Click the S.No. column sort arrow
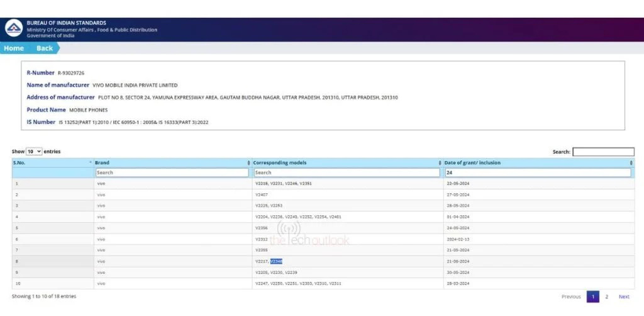 pyautogui.click(x=91, y=163)
